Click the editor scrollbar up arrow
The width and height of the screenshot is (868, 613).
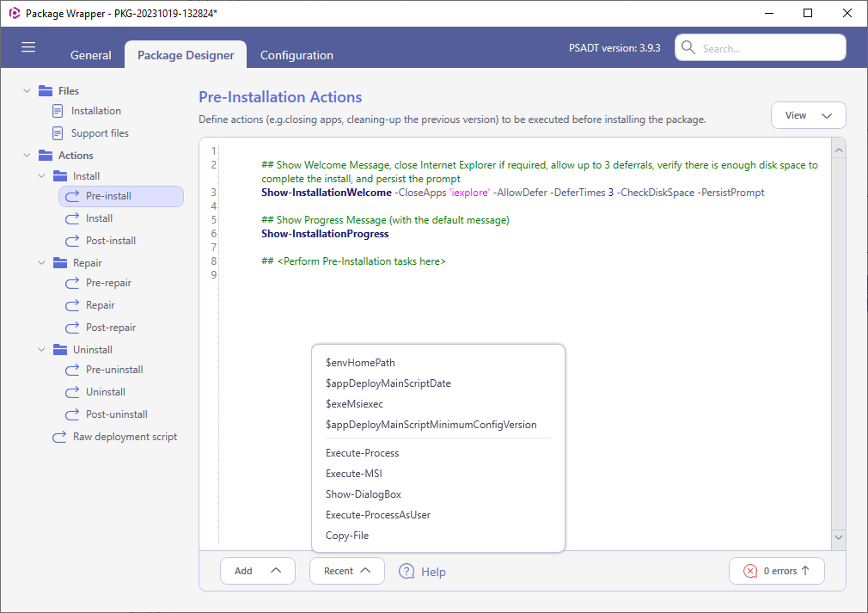(839, 150)
